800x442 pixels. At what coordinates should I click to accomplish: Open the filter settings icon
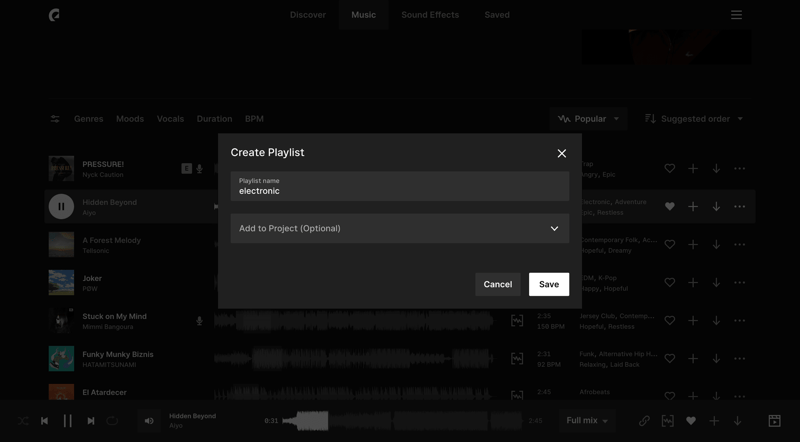[55, 119]
